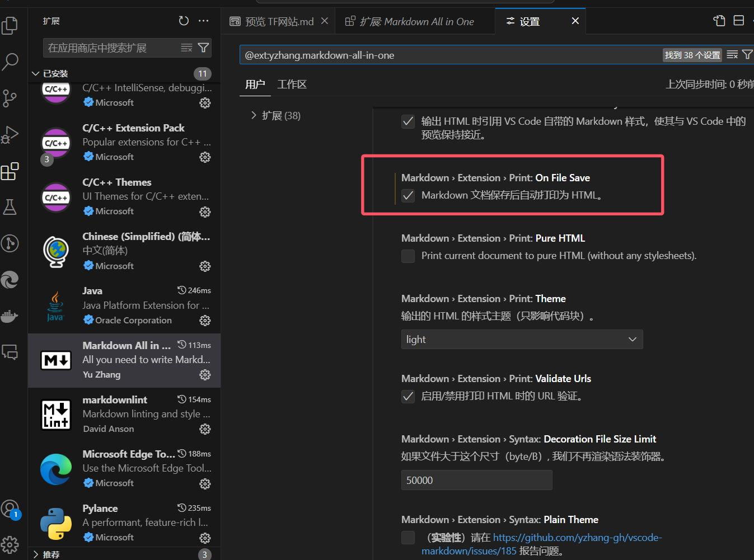Filter extensions with the funnel icon

204,48
